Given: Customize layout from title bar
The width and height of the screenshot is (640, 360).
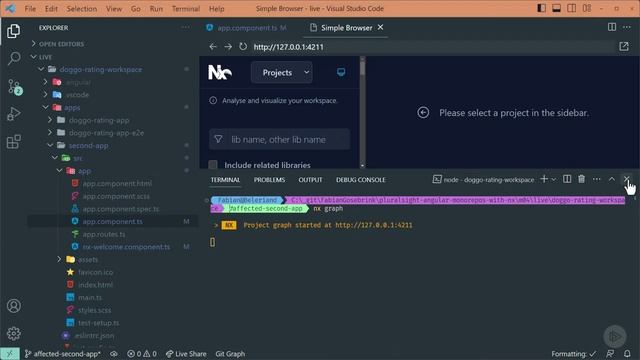Looking at the screenshot, I should click(587, 8).
